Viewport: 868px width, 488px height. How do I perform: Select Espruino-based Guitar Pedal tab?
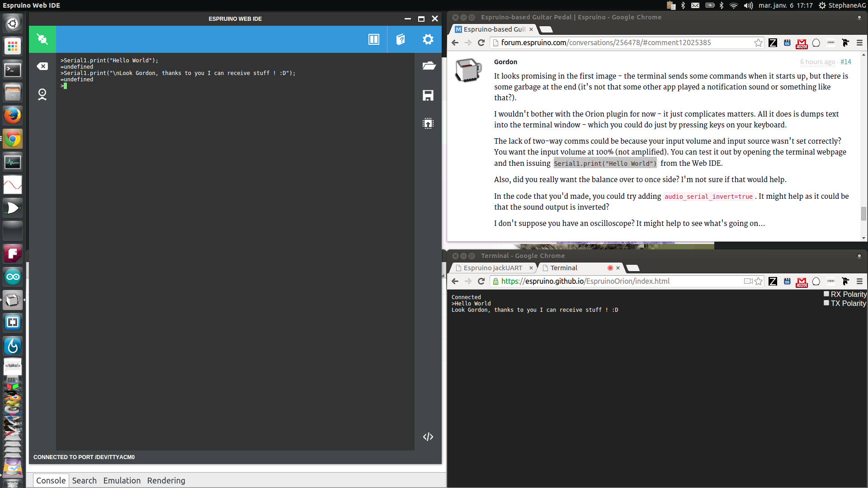pyautogui.click(x=494, y=29)
